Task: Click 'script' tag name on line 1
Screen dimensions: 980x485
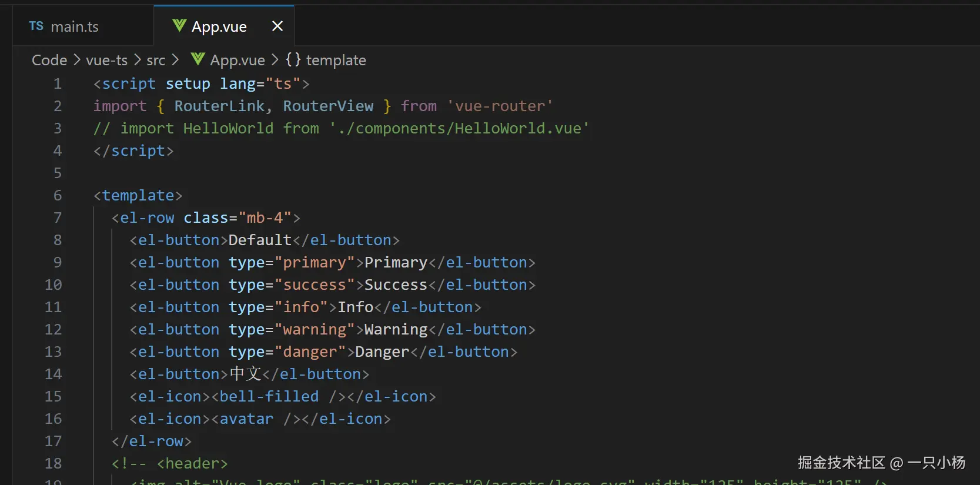Action: pos(129,83)
